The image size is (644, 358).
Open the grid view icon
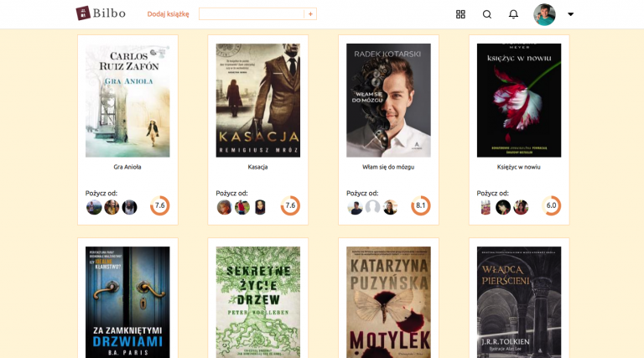460,14
